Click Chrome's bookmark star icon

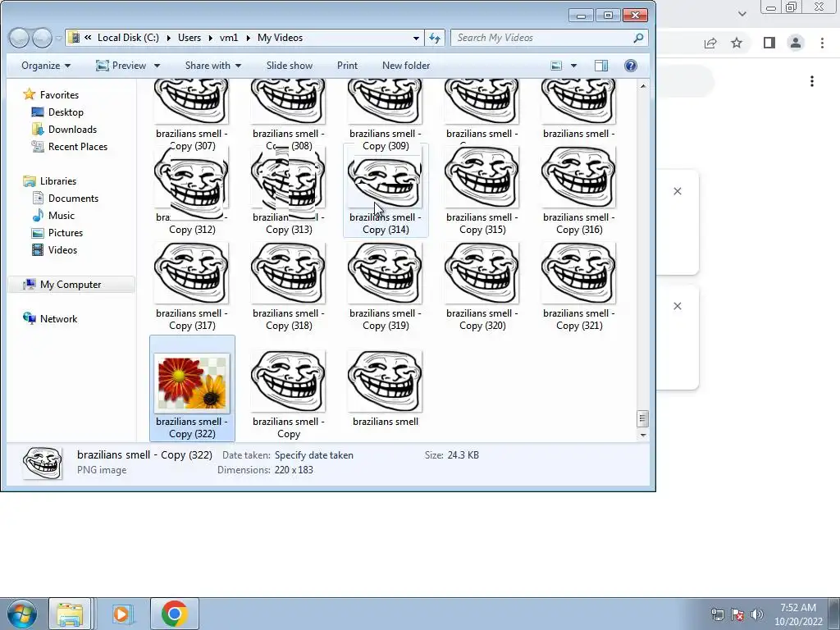tap(737, 43)
